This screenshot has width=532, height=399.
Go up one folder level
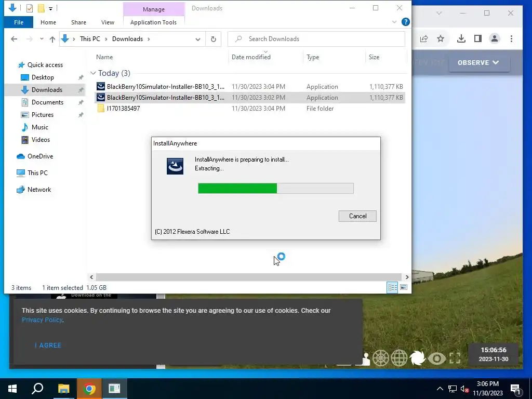[52, 39]
